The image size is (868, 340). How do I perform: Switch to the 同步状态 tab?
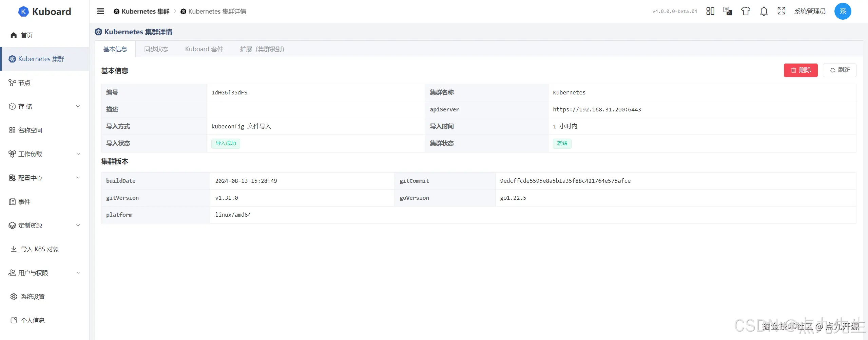coord(156,49)
